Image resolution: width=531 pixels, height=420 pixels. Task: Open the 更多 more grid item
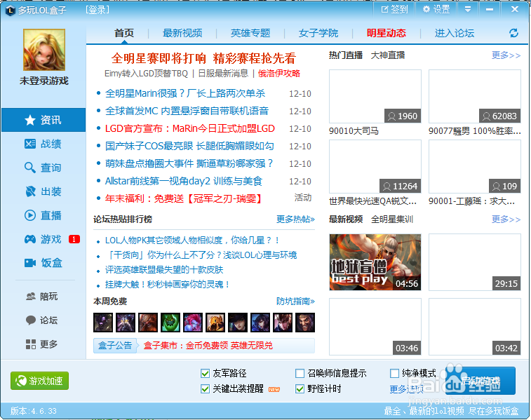pos(42,344)
